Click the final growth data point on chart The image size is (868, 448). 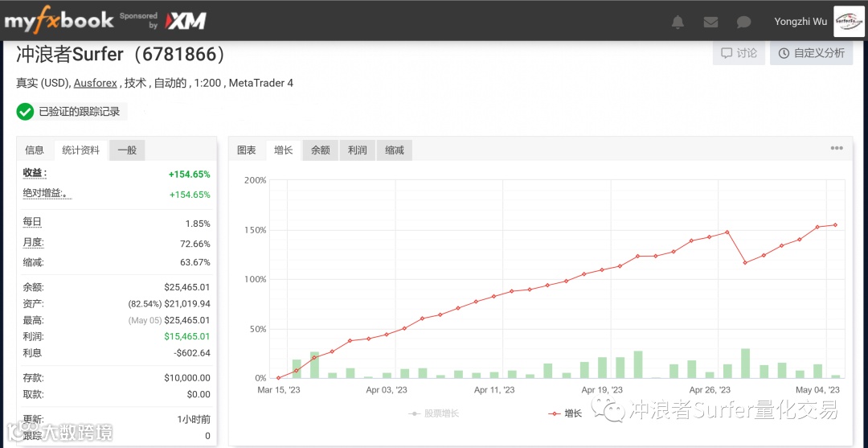click(835, 225)
